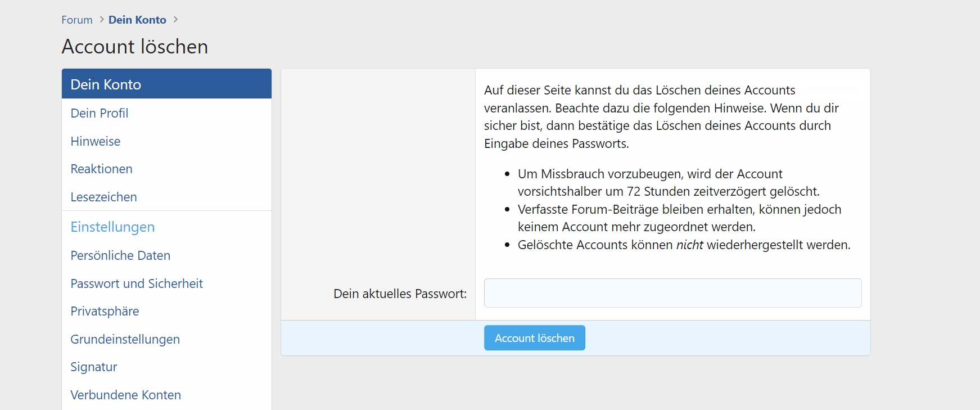Click the chevron after the Forum breadcrumb
The image size is (980, 410).
click(x=102, y=20)
